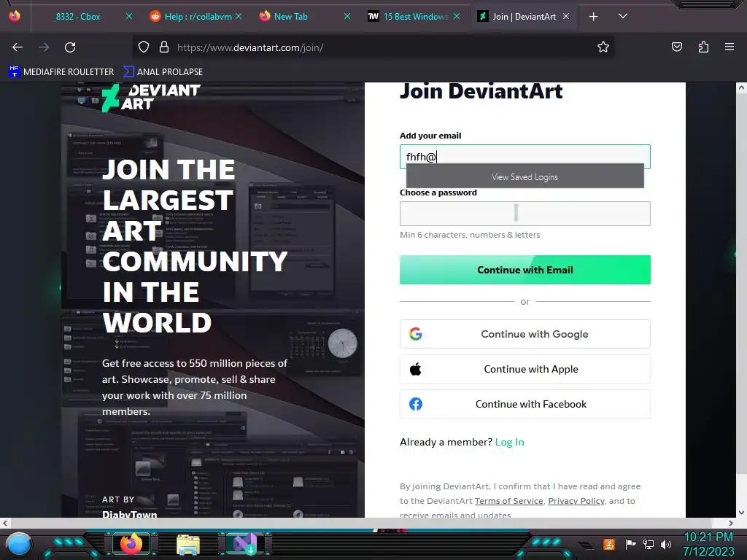Click the forward navigation arrow

click(44, 47)
